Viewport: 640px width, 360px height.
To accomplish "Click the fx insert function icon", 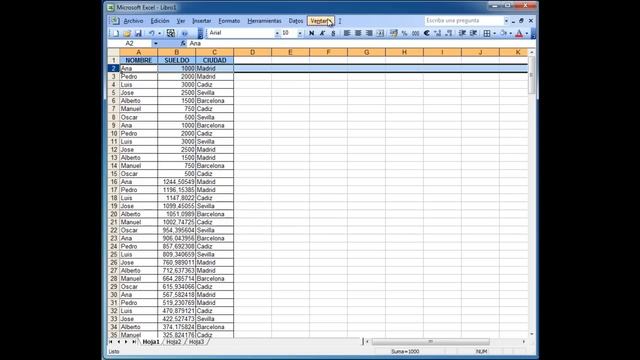I will point(183,43).
